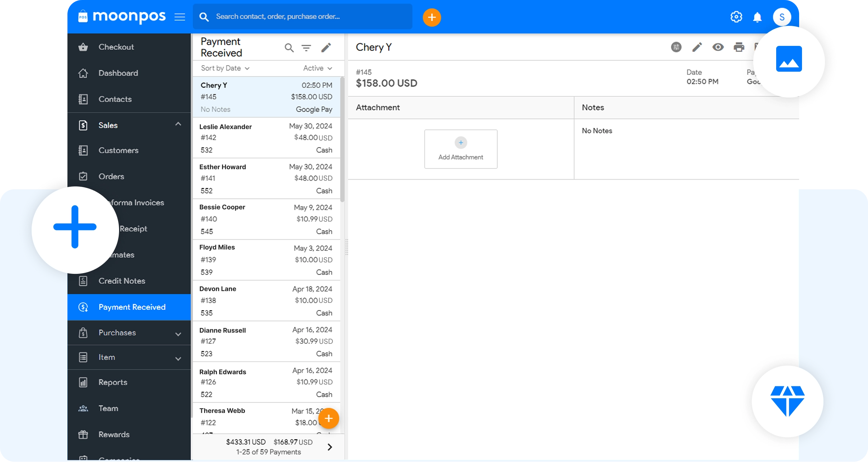The width and height of the screenshot is (868, 462).
Task: Open the settings gear icon
Action: point(736,16)
